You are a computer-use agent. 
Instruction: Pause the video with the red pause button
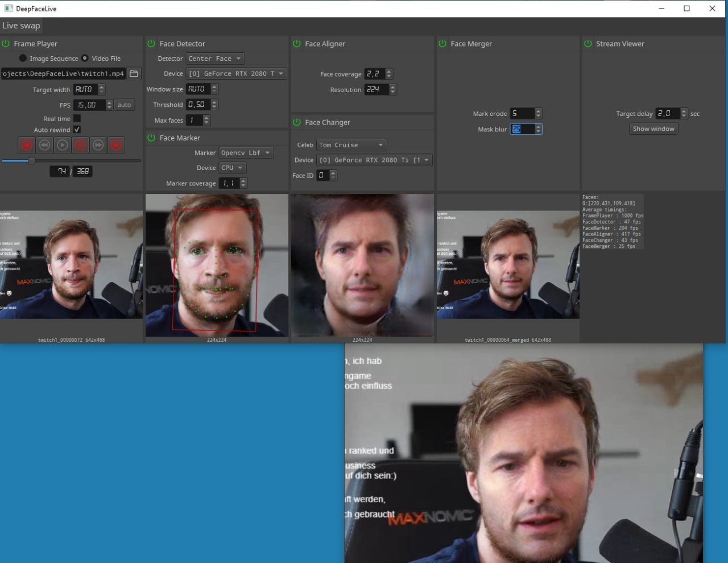[x=80, y=145]
